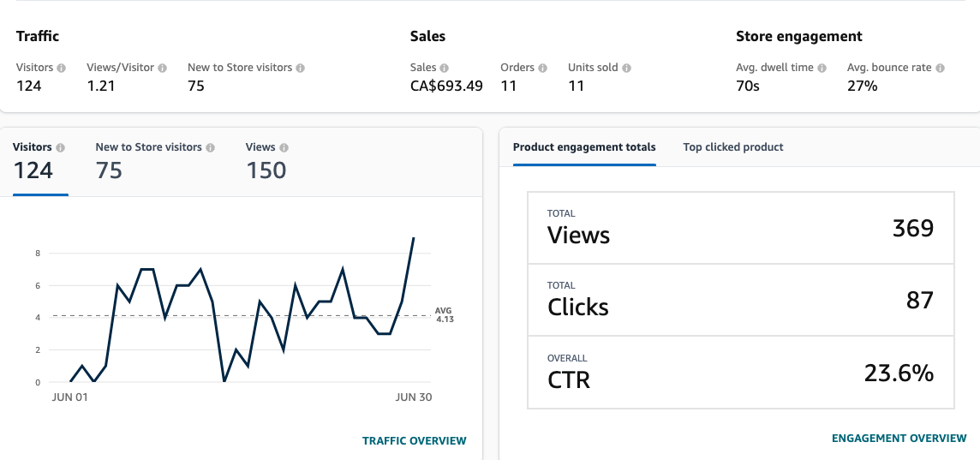980x460 pixels.
Task: Click info icon next to Traffic Visitors
Action: 61,68
